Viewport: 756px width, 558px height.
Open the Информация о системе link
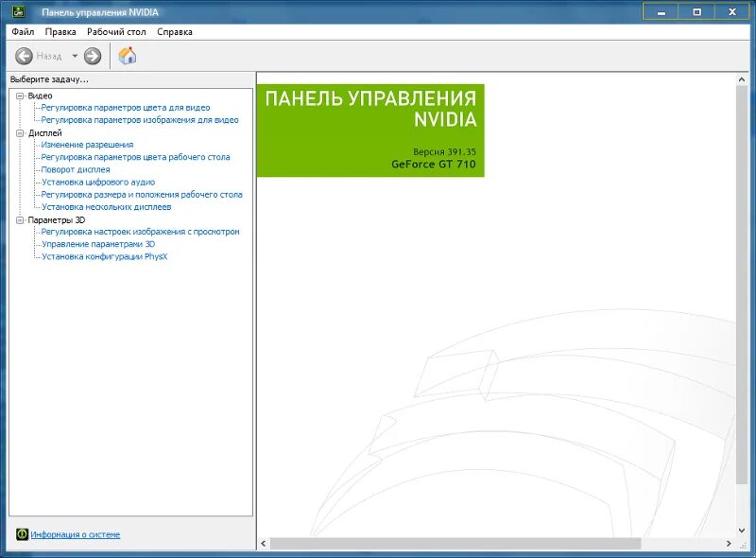pyautogui.click(x=76, y=534)
